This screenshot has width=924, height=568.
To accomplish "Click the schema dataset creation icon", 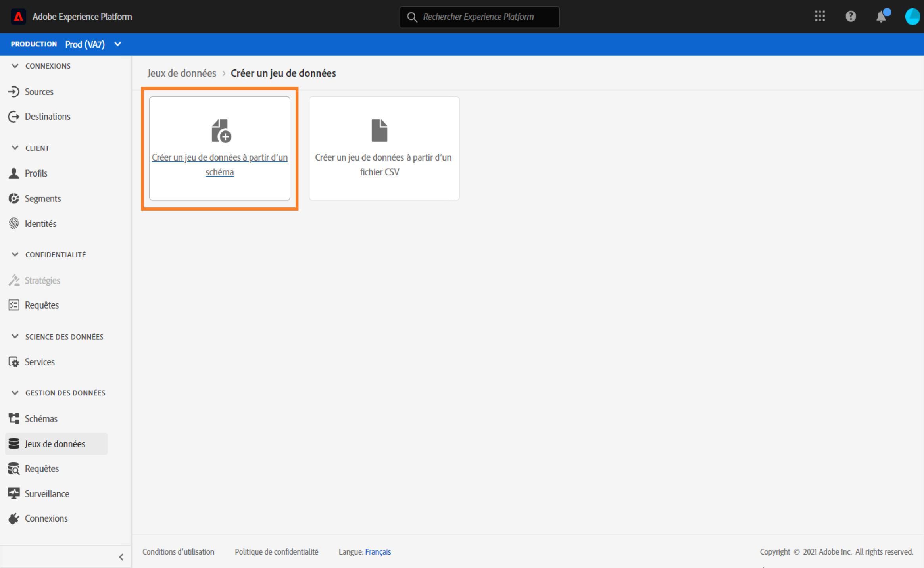I will tap(221, 131).
